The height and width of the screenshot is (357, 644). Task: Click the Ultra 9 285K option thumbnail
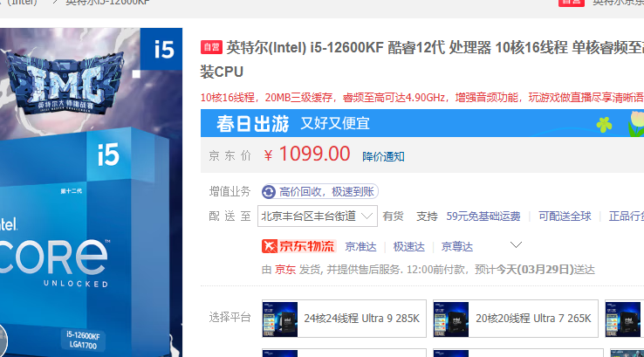(x=280, y=319)
